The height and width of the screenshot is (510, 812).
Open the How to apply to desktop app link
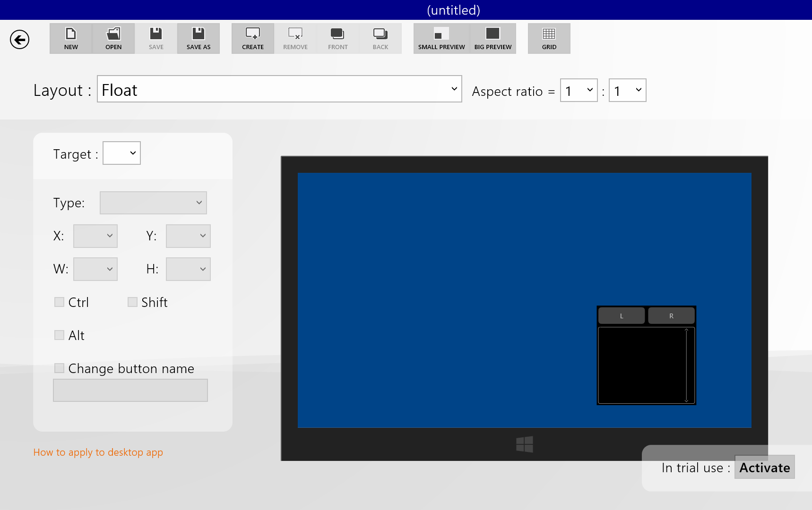click(x=98, y=452)
